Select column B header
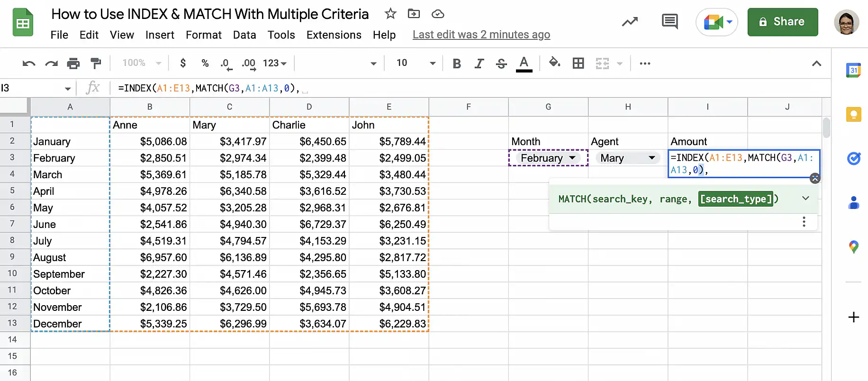The width and height of the screenshot is (868, 381). pos(150,107)
